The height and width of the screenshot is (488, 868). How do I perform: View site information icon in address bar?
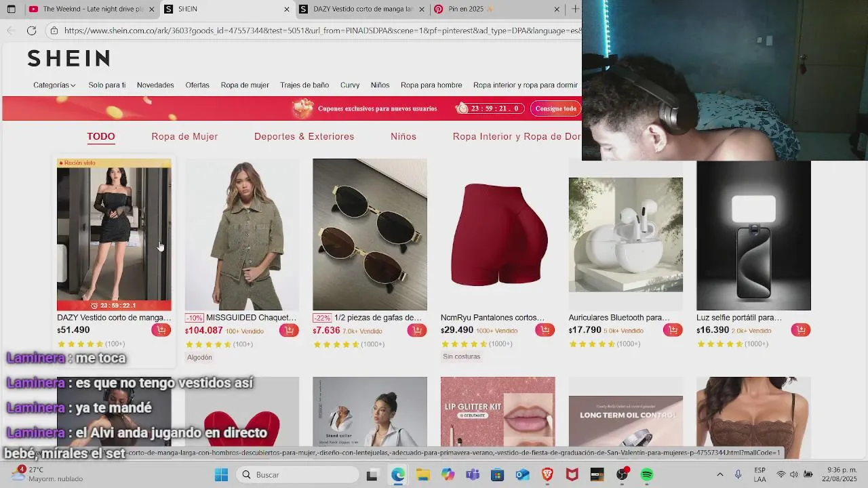point(54,30)
